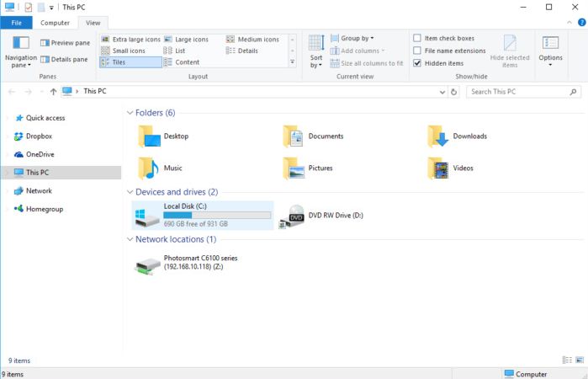Image resolution: width=588 pixels, height=379 pixels.
Task: Collapse Network locations group
Action: pyautogui.click(x=130, y=239)
